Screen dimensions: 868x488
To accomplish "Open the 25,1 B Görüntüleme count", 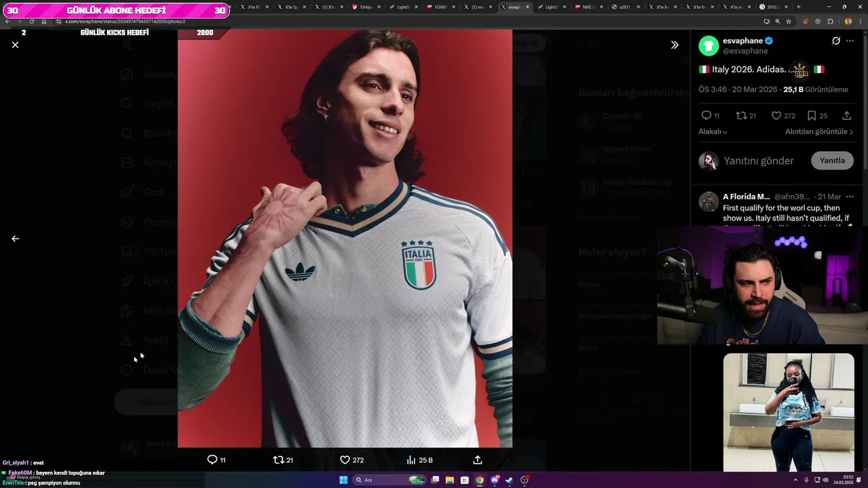I will [816, 89].
